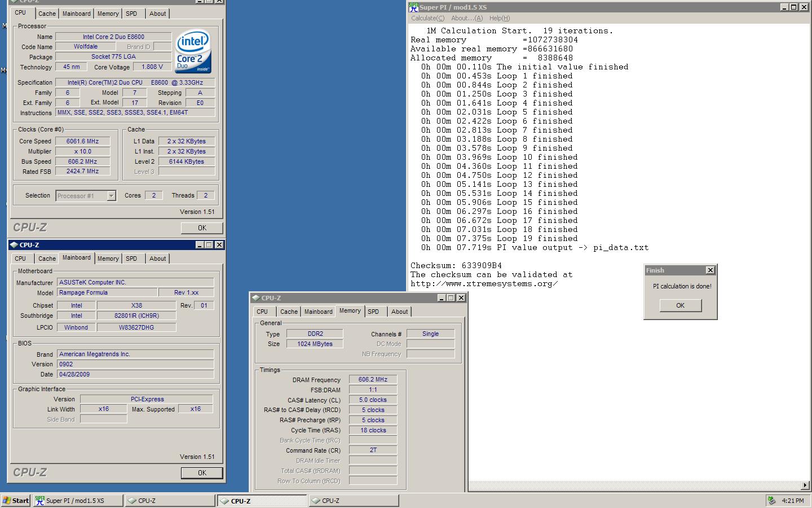The image size is (812, 508).
Task: Click the Mainboard CPU-Z window title icon
Action: pyautogui.click(x=14, y=245)
